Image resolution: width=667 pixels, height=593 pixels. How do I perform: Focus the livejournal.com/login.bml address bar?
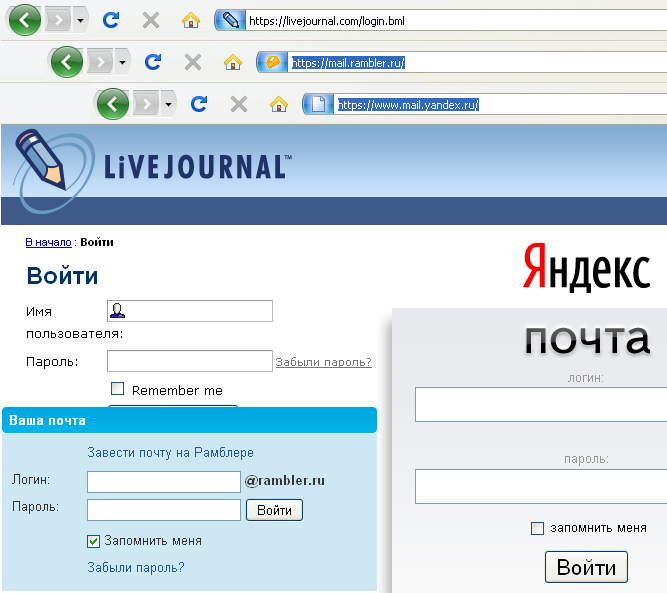pos(456,20)
